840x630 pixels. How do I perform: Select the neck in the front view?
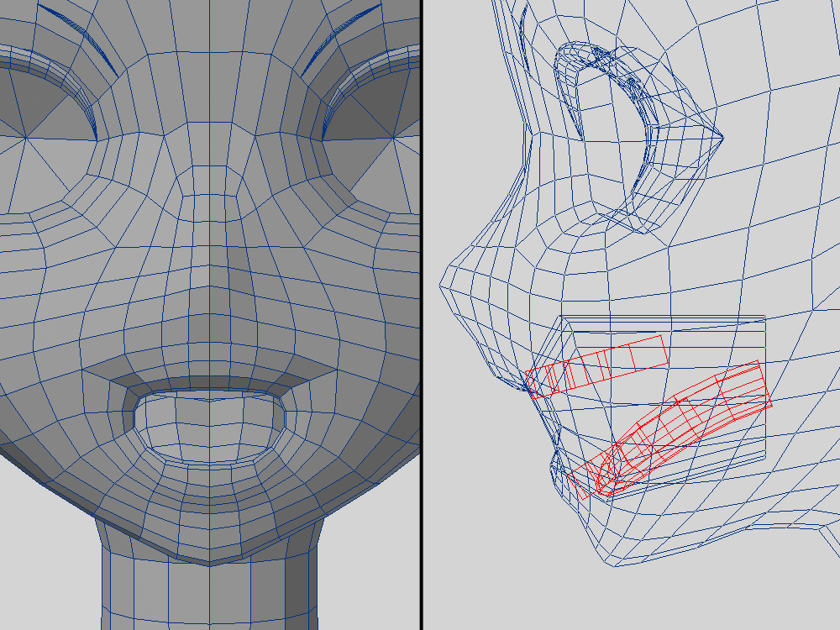coord(207,588)
